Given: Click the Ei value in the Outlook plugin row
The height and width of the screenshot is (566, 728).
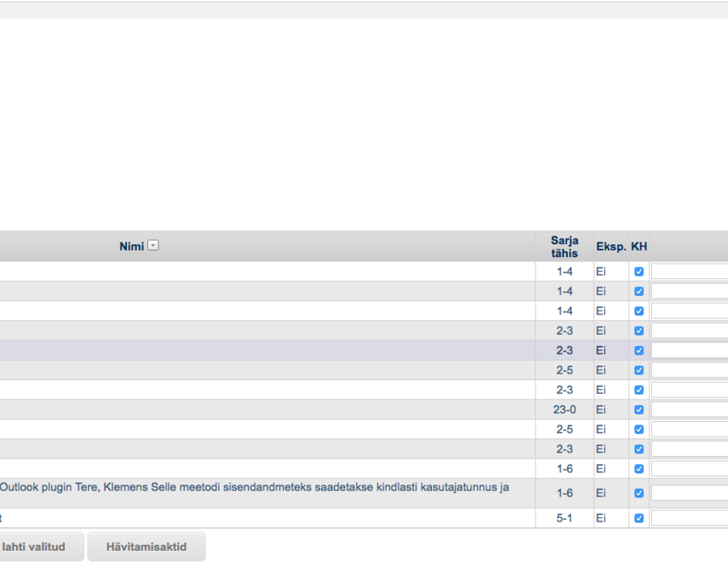Looking at the screenshot, I should [x=601, y=492].
